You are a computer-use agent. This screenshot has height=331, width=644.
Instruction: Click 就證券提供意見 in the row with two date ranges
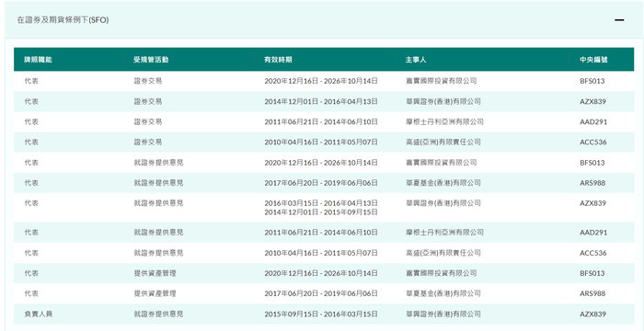point(158,203)
